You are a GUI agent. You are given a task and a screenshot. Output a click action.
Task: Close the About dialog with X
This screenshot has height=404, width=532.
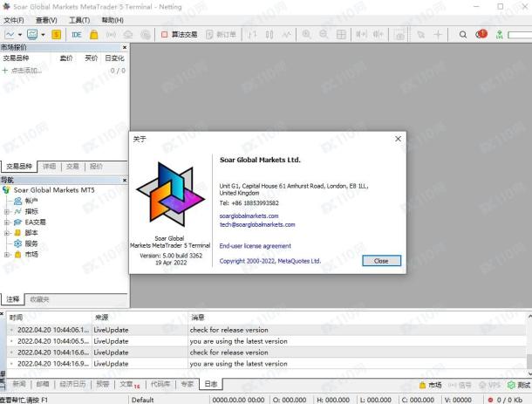[398, 139]
